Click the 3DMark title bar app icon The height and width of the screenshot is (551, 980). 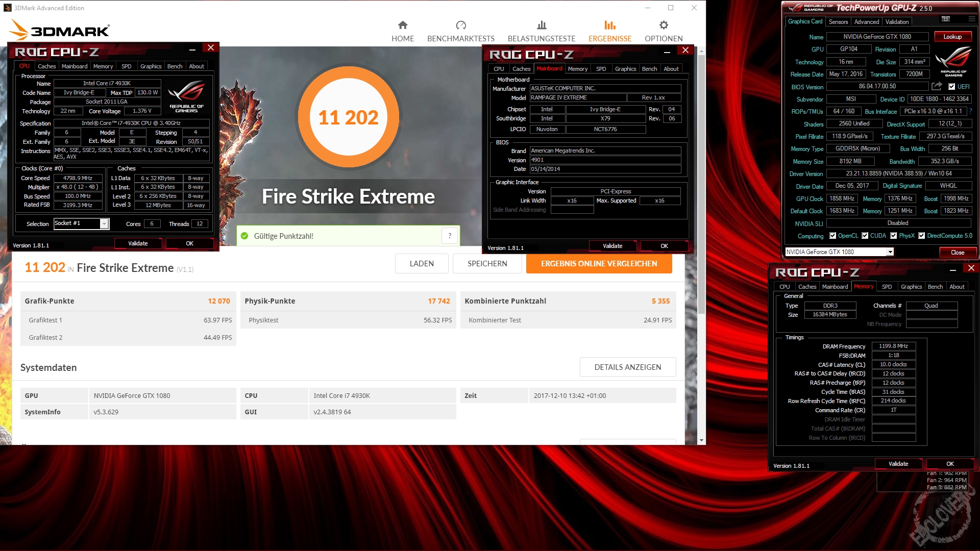[7, 8]
